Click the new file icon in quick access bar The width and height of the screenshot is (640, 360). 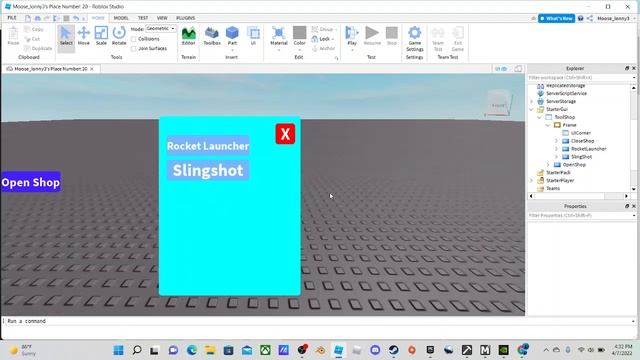(28, 18)
